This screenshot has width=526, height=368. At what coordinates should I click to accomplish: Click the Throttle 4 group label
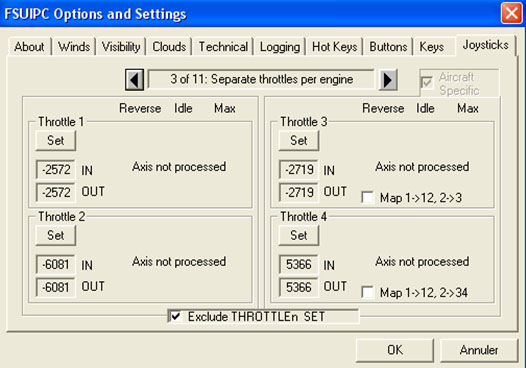(304, 216)
